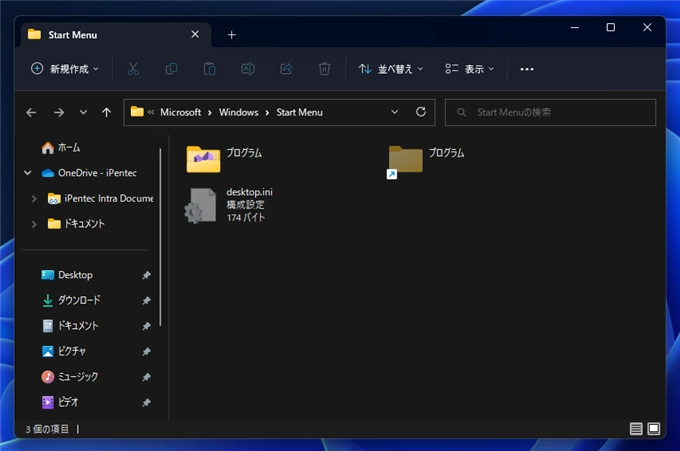Switch to details view in status bar
This screenshot has width=680, height=451.
[636, 429]
